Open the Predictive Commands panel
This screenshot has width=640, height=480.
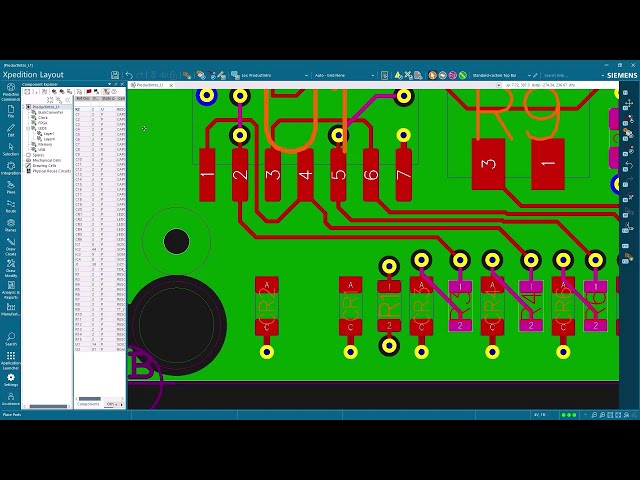tap(11, 92)
